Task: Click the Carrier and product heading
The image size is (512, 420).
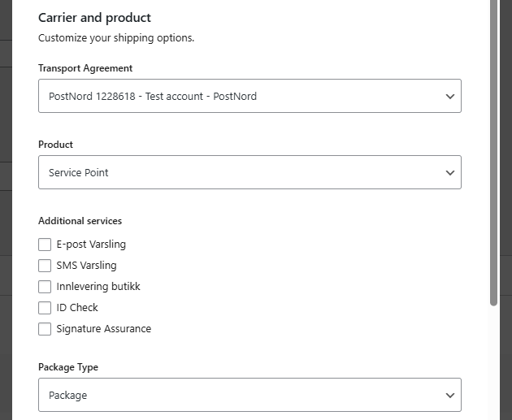Action: tap(94, 18)
